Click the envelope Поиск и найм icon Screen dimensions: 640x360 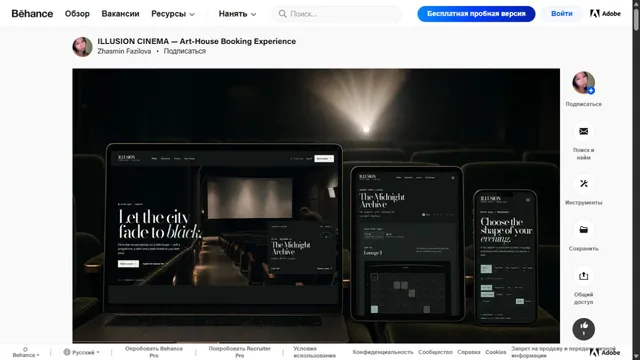[x=583, y=131]
